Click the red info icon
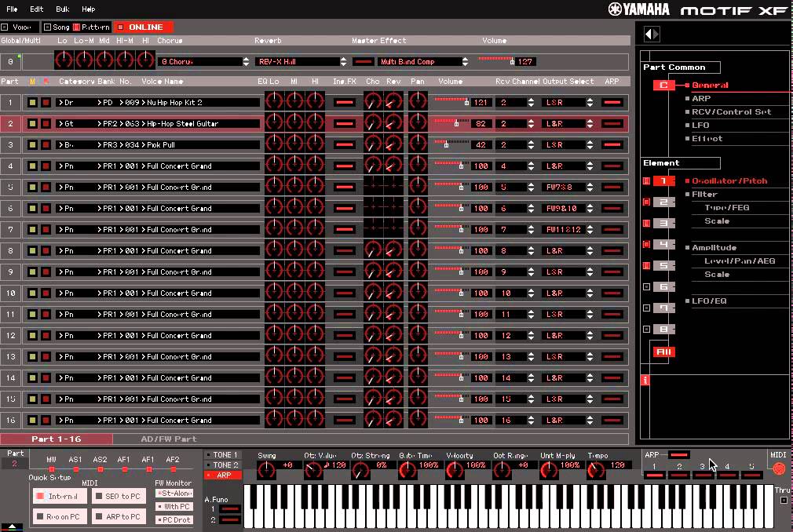Screen dimensions: 793x532 coord(645,380)
